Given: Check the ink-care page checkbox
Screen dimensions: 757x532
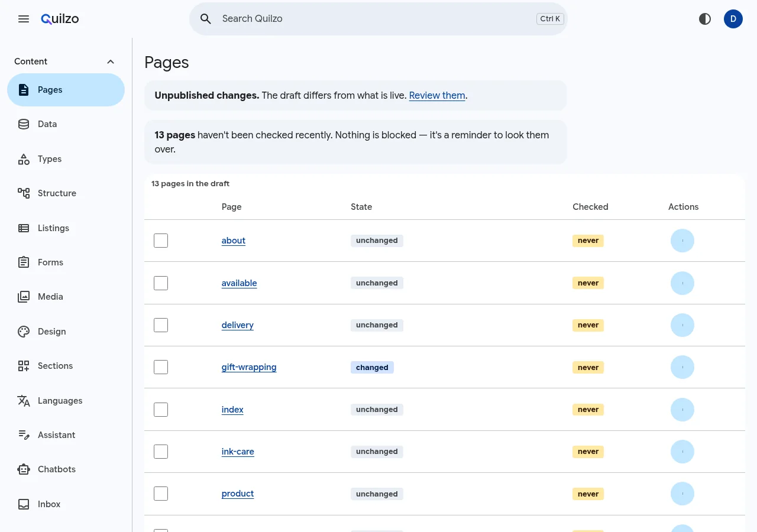Looking at the screenshot, I should click(161, 452).
